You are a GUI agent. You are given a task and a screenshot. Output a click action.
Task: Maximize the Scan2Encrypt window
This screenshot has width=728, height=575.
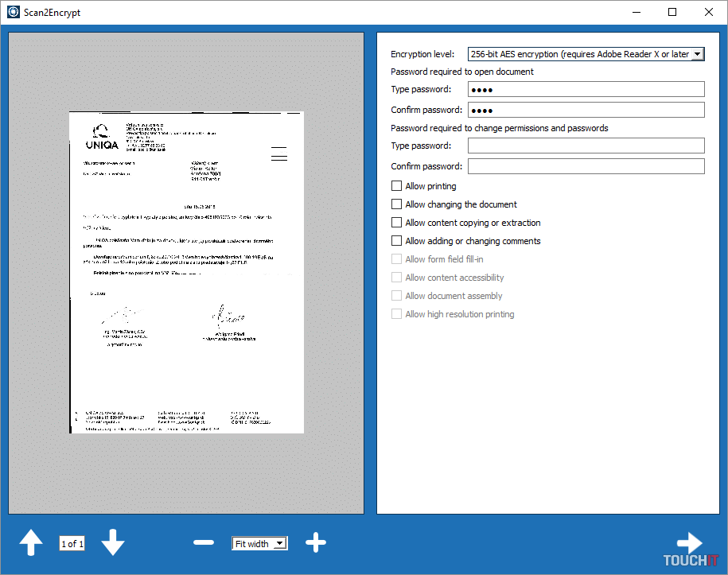(x=672, y=12)
